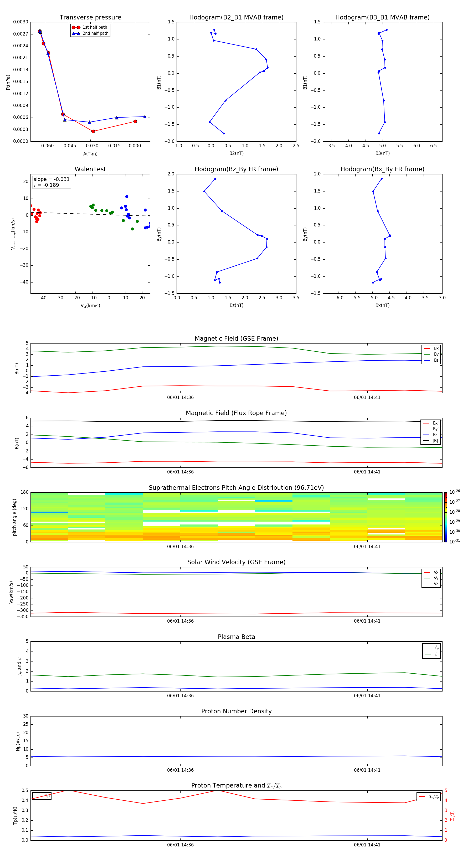473x868 pixels.
Task: Click '06/01 14:36' tick under Proton Temperature plot
Action: pyautogui.click(x=181, y=845)
